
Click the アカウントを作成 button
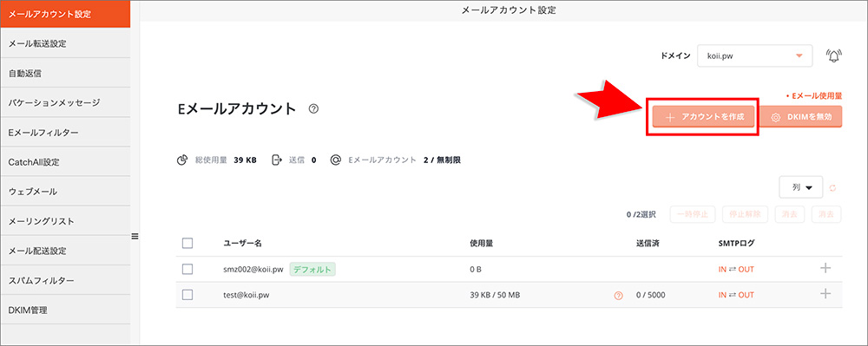click(x=703, y=117)
